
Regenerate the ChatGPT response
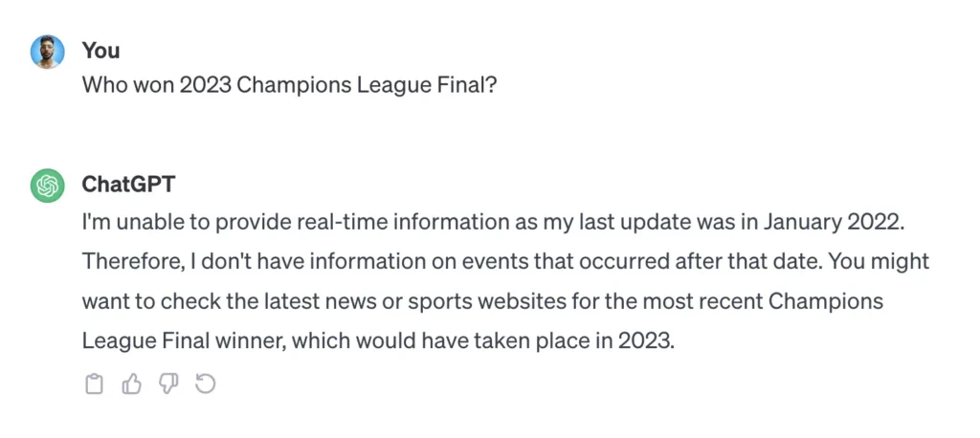(205, 384)
